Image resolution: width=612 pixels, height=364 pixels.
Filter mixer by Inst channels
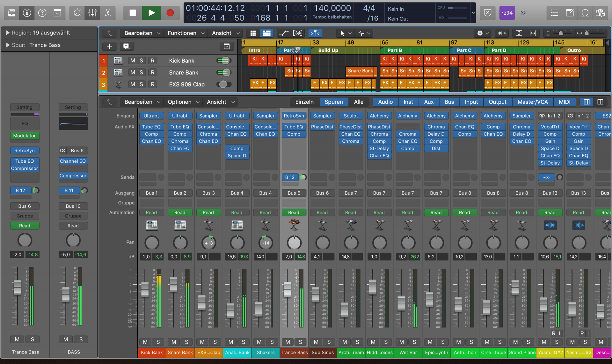[408, 102]
